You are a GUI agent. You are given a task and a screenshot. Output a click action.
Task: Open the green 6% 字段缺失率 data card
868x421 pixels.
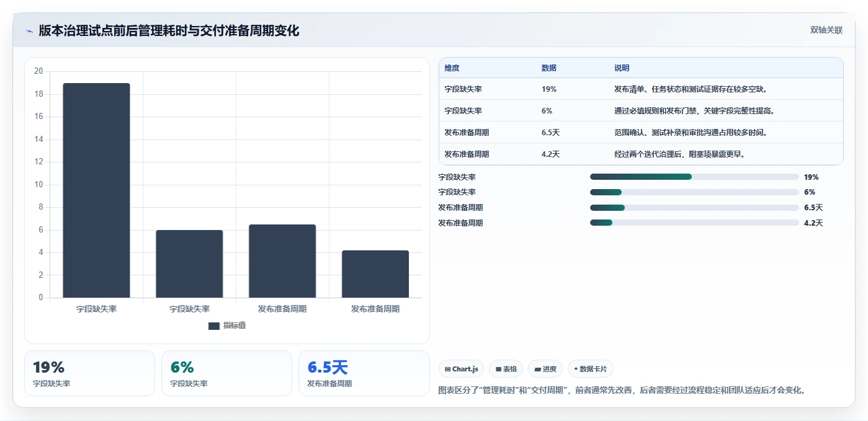pyautogui.click(x=226, y=373)
